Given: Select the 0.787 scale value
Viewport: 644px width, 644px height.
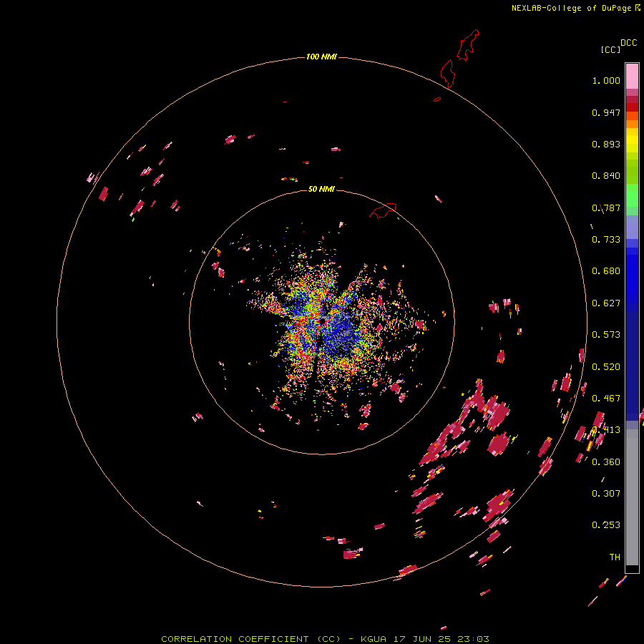Looking at the screenshot, I should coord(606,208).
